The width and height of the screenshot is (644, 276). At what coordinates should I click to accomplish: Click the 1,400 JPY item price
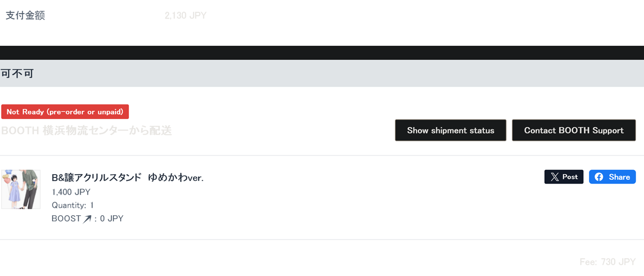click(71, 192)
